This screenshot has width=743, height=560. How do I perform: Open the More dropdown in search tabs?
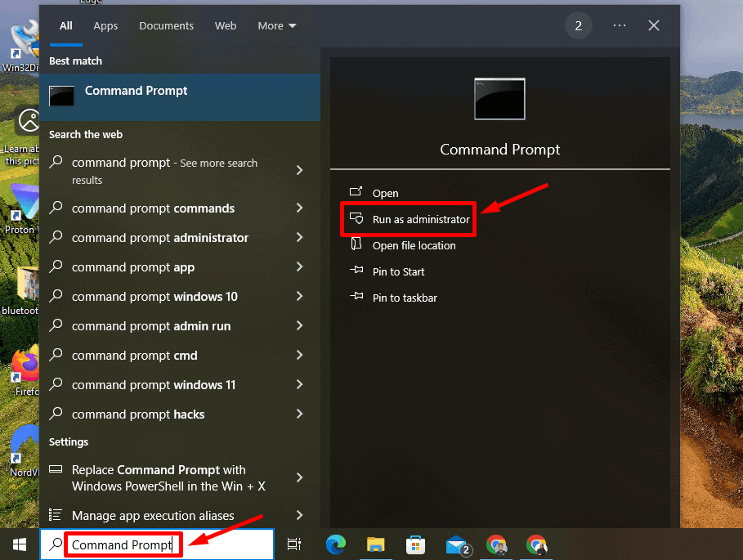tap(277, 25)
